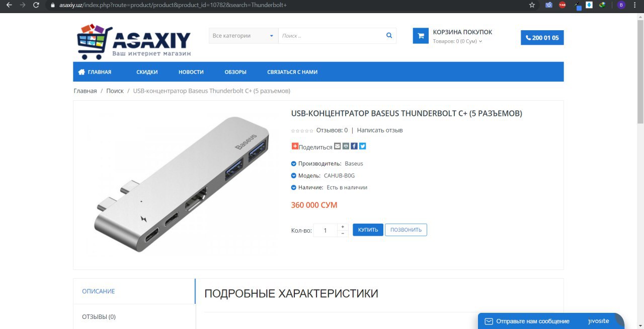Decrease quantity with the minus stepper
Screen dimensions: 644x329
(343, 233)
